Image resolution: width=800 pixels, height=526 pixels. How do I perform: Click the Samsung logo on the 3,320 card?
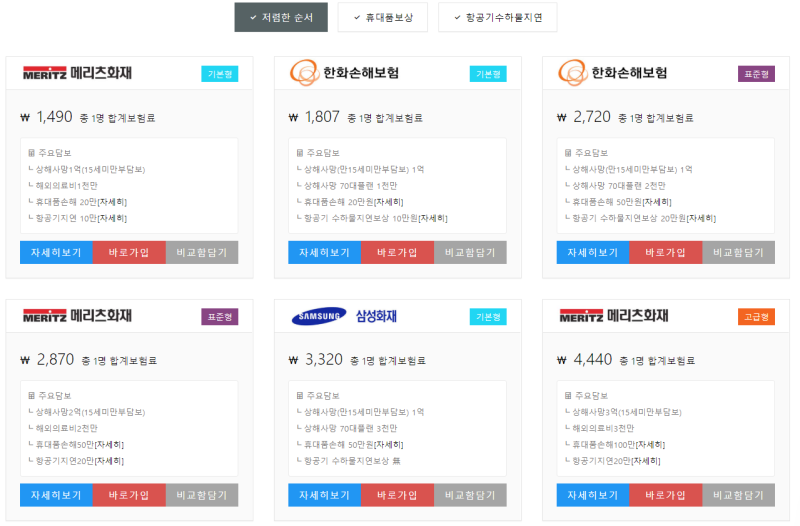344,316
